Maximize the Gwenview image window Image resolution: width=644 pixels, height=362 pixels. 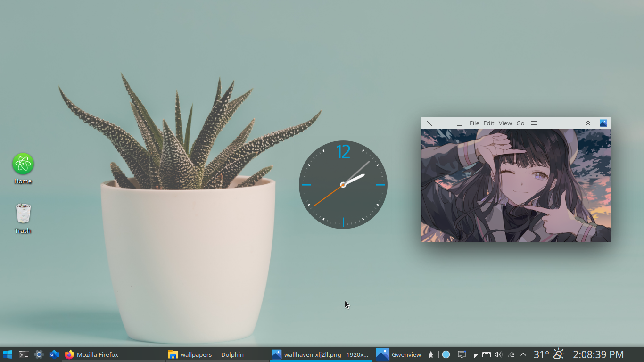[x=459, y=123]
